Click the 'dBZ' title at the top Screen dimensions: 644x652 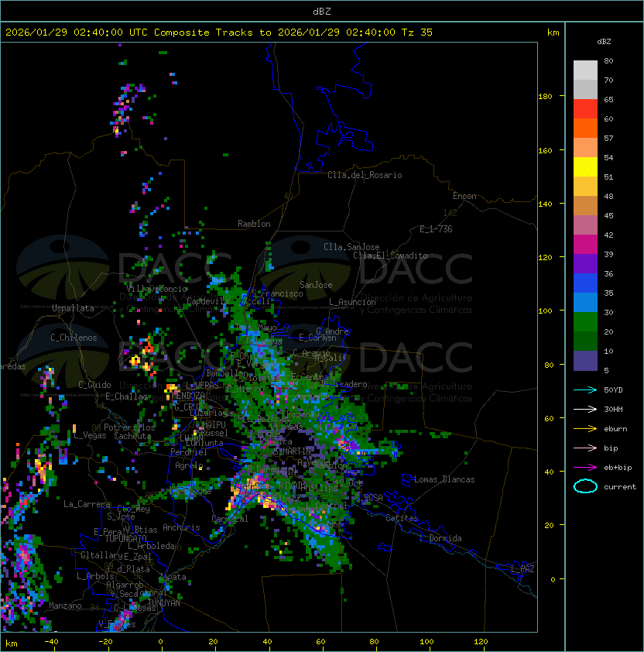pyautogui.click(x=322, y=11)
